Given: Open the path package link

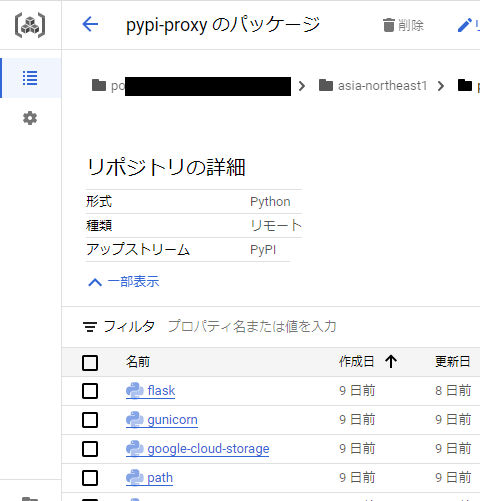Looking at the screenshot, I should click(160, 478).
